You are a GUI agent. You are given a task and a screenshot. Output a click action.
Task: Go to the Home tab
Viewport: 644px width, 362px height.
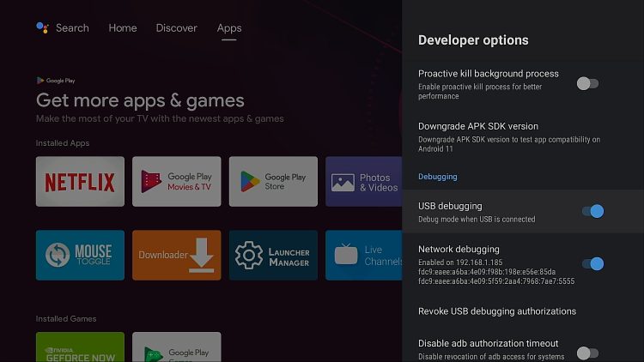[123, 28]
